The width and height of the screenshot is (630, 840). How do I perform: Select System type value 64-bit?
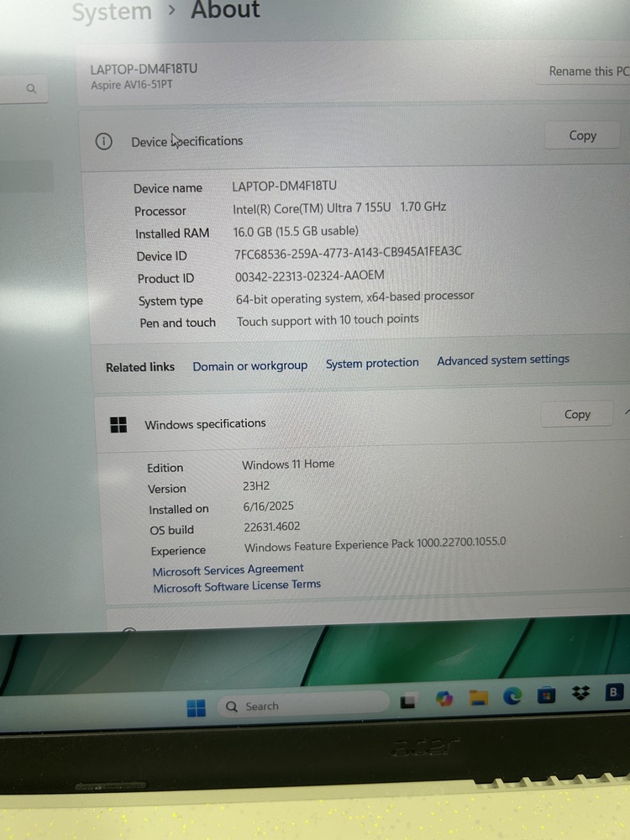click(355, 297)
